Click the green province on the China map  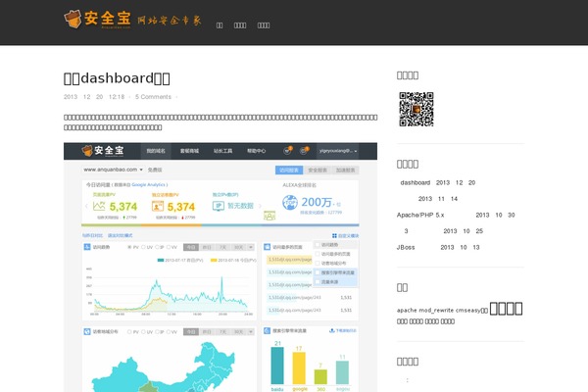149,387
